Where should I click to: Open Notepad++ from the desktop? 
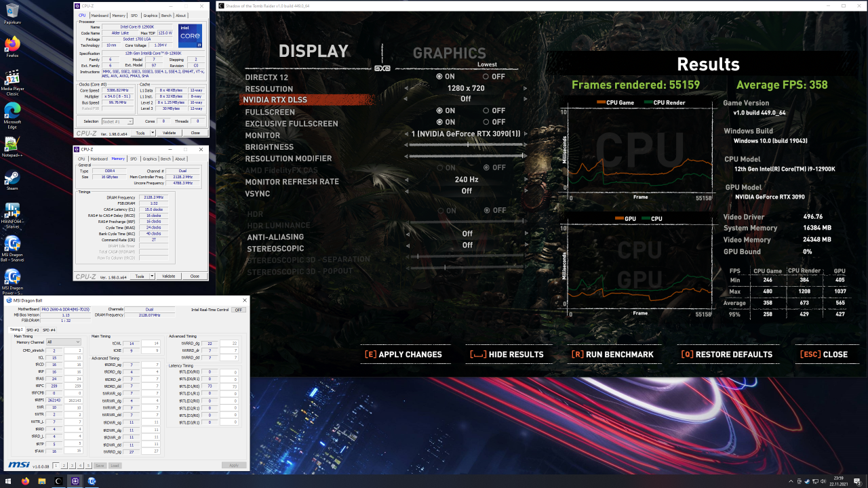[x=12, y=144]
